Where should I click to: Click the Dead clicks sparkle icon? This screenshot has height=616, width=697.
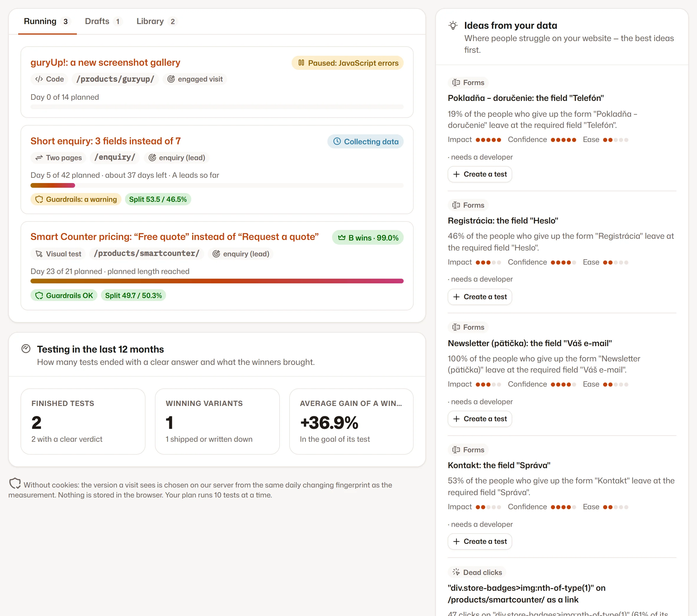pos(456,572)
